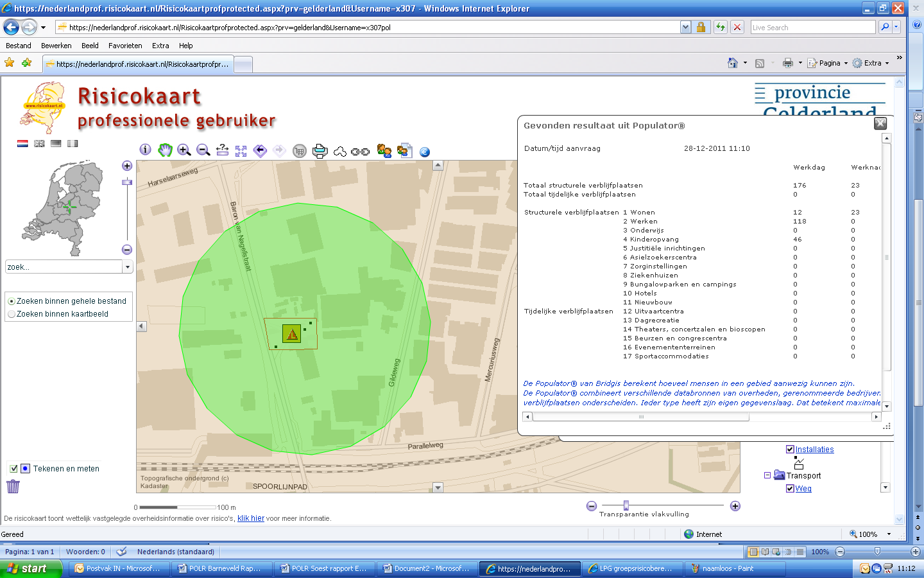Screen dimensions: 924x578
Task: Zoom in with the plus above zoom slider
Action: [x=127, y=166]
